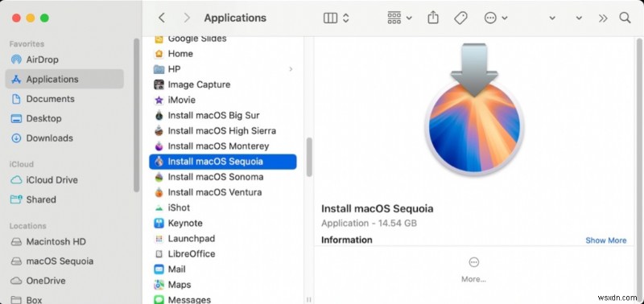Select the HP folder
Viewport: 644px width, 304px height.
pyautogui.click(x=223, y=69)
